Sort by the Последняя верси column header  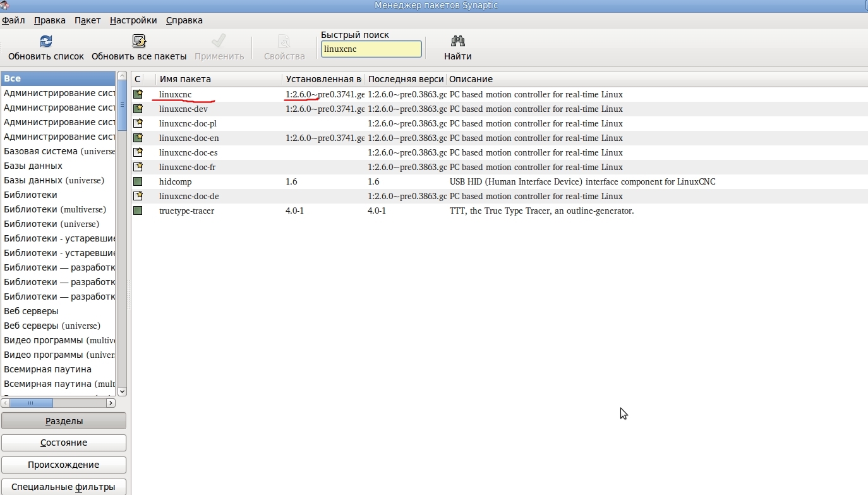406,79
